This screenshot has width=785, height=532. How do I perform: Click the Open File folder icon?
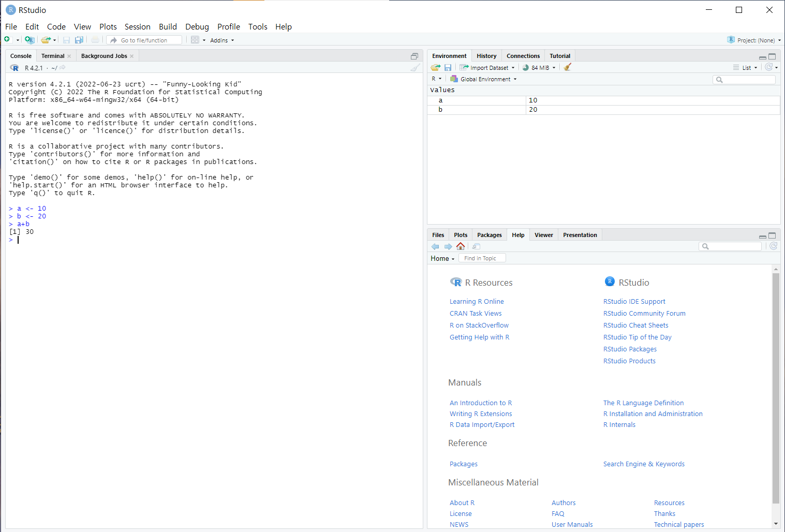coord(46,40)
